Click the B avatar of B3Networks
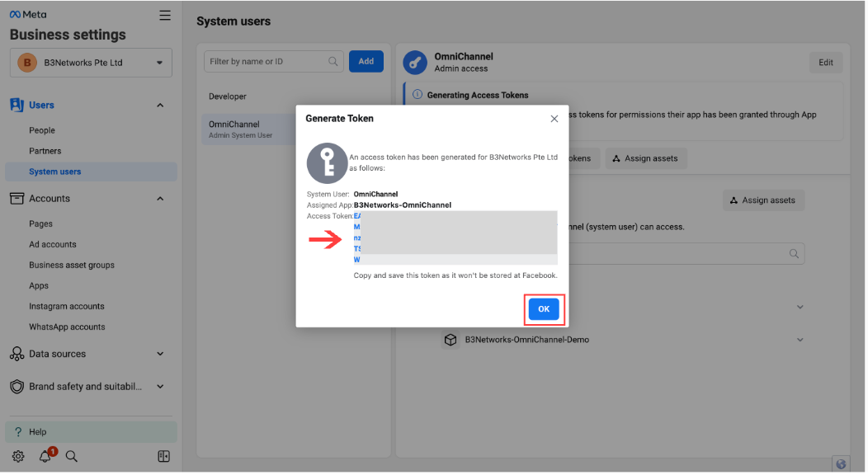 click(x=27, y=63)
